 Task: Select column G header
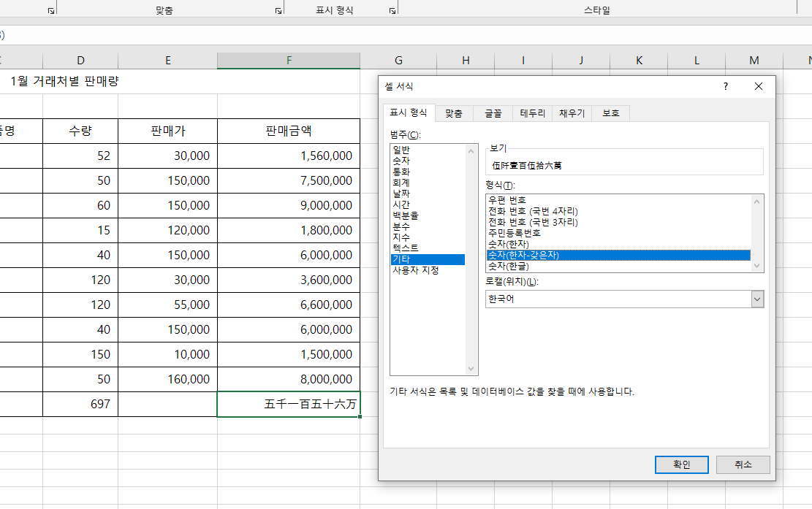point(398,61)
